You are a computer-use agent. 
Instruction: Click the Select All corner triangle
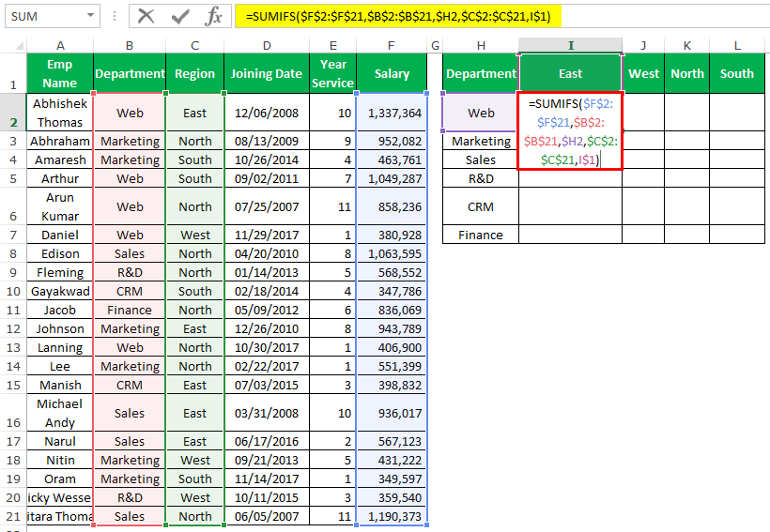tap(13, 46)
